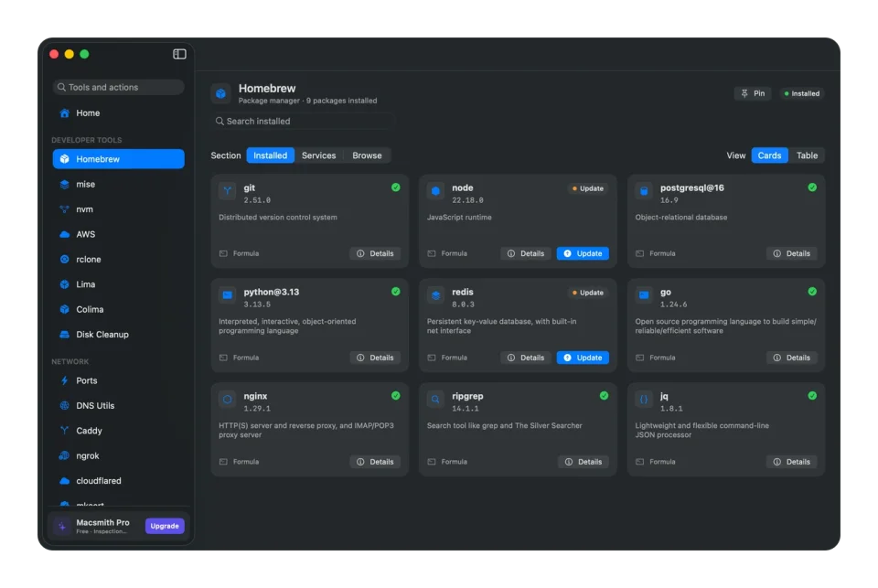The height and width of the screenshot is (588, 878).
Task: Click the postgresql@16 package icon
Action: (x=644, y=191)
